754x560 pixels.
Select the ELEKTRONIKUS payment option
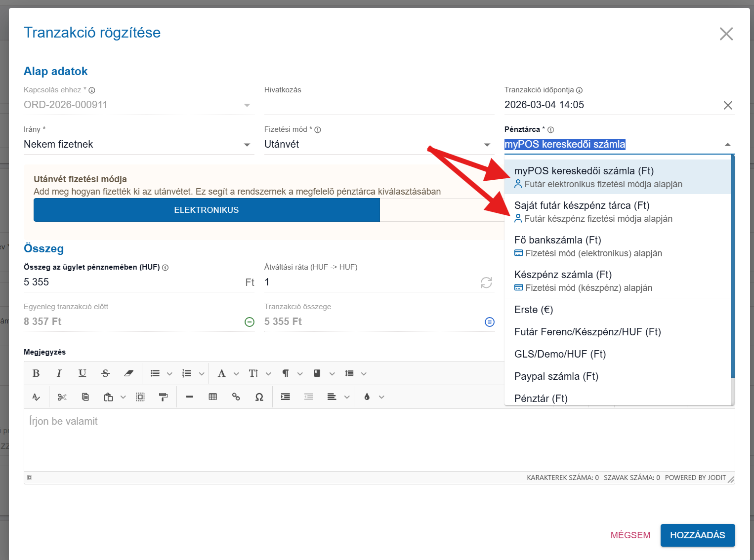pos(207,210)
